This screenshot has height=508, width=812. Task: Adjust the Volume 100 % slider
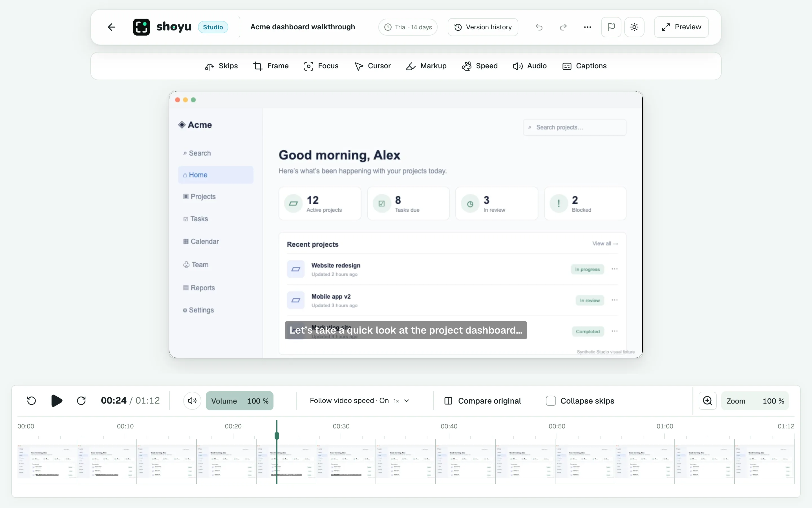pos(240,400)
